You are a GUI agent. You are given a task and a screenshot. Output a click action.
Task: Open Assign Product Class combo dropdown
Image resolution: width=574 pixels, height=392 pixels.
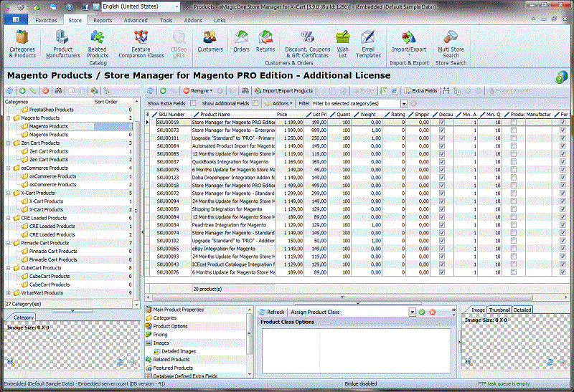(412, 312)
